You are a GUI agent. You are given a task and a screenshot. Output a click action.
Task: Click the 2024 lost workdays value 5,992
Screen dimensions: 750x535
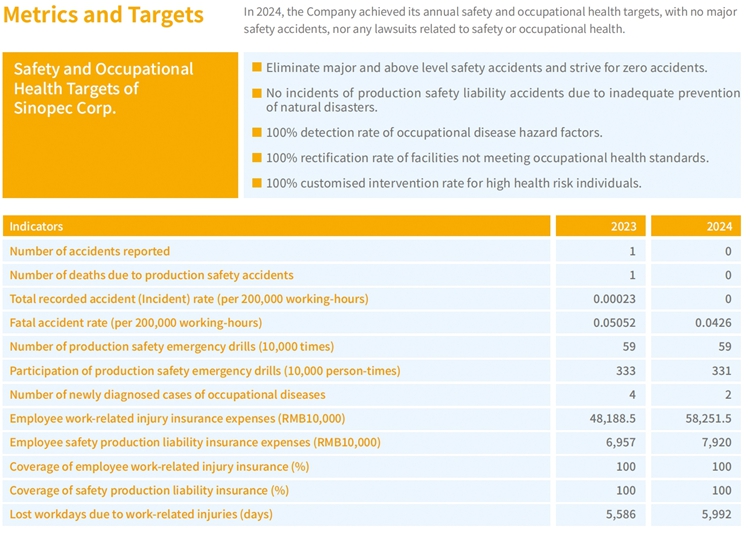(718, 514)
